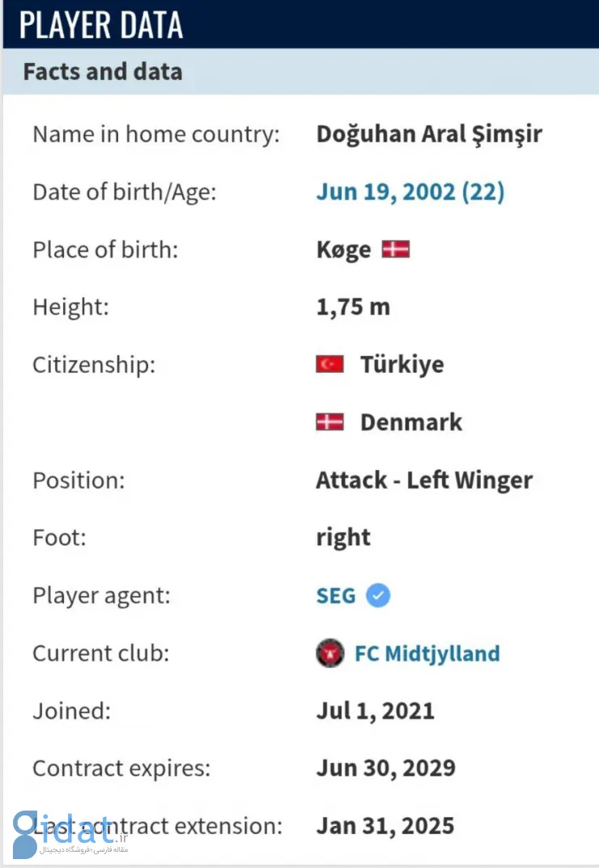Click the Jul 1, 2021 joined date
Screen dimensions: 599x868
click(x=375, y=711)
